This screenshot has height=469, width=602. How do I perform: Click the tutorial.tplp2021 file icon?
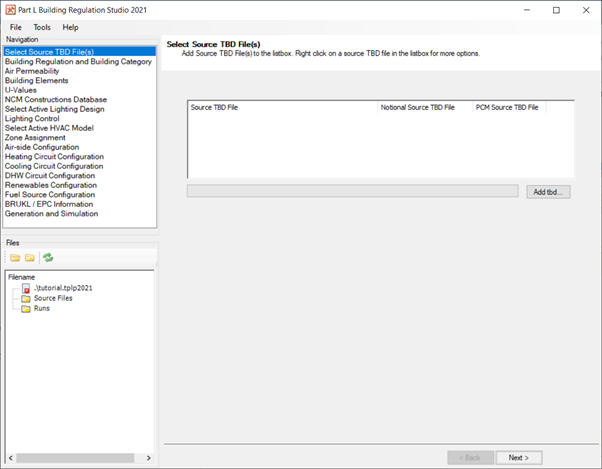(26, 288)
